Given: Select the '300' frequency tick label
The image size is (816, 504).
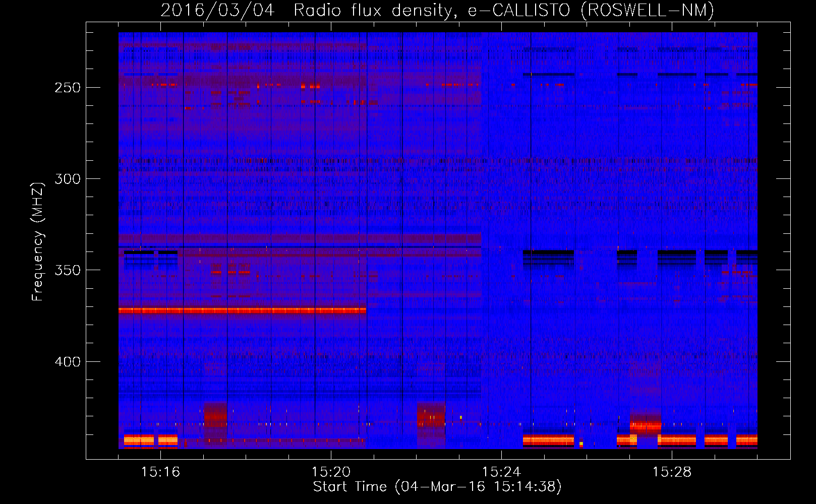Looking at the screenshot, I should coord(68,179).
